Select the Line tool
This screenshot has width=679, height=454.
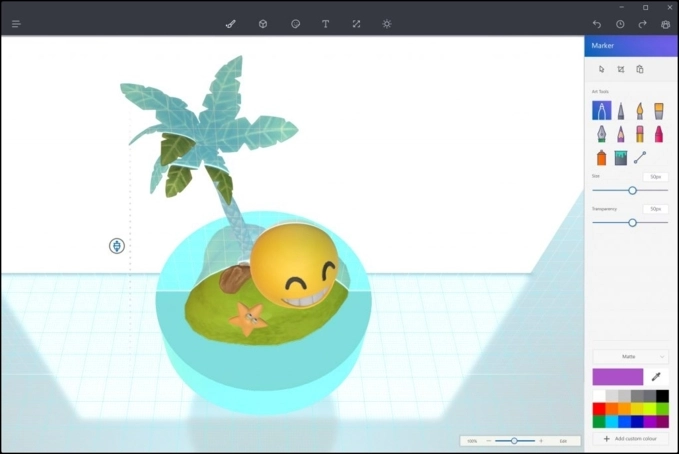click(640, 158)
